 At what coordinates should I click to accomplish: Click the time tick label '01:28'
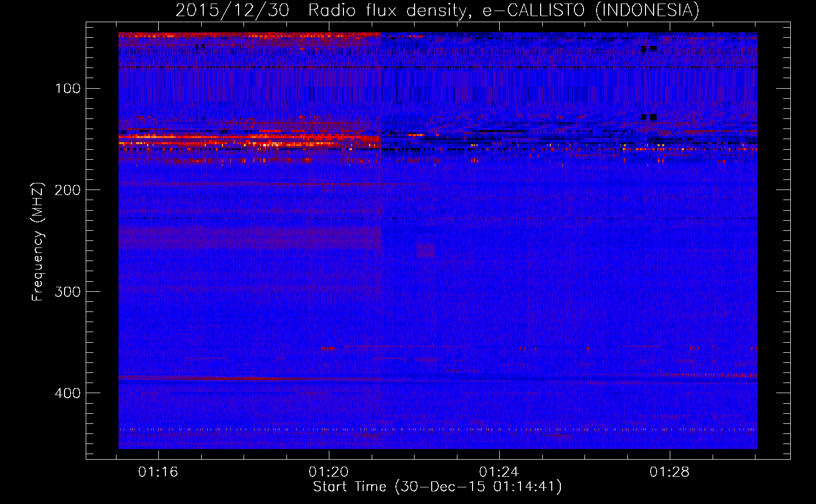pos(669,472)
